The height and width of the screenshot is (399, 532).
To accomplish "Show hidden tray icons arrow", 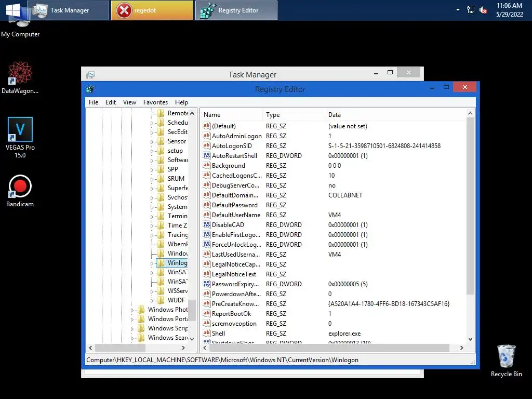I will click(x=458, y=10).
